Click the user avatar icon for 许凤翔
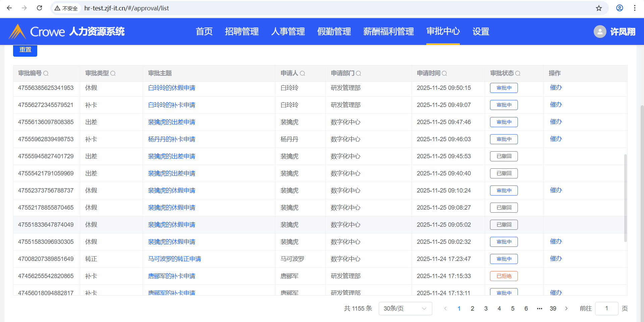This screenshot has width=644, height=322. 600,32
